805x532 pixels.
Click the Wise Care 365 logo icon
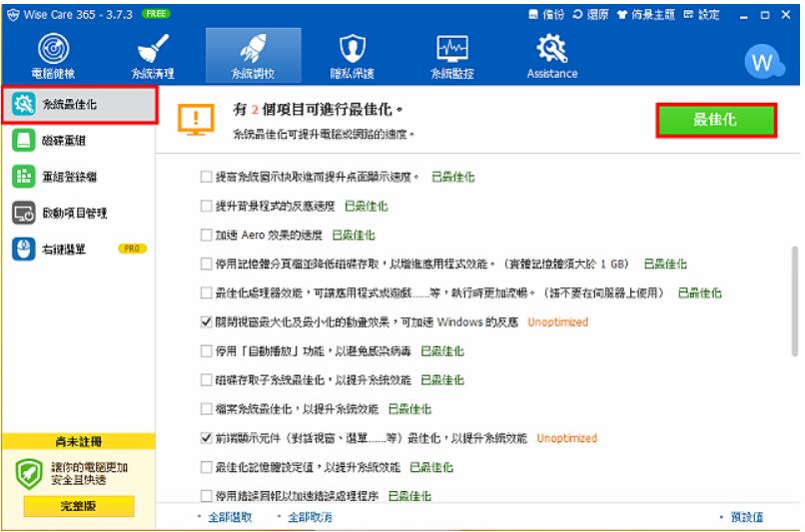point(13,15)
